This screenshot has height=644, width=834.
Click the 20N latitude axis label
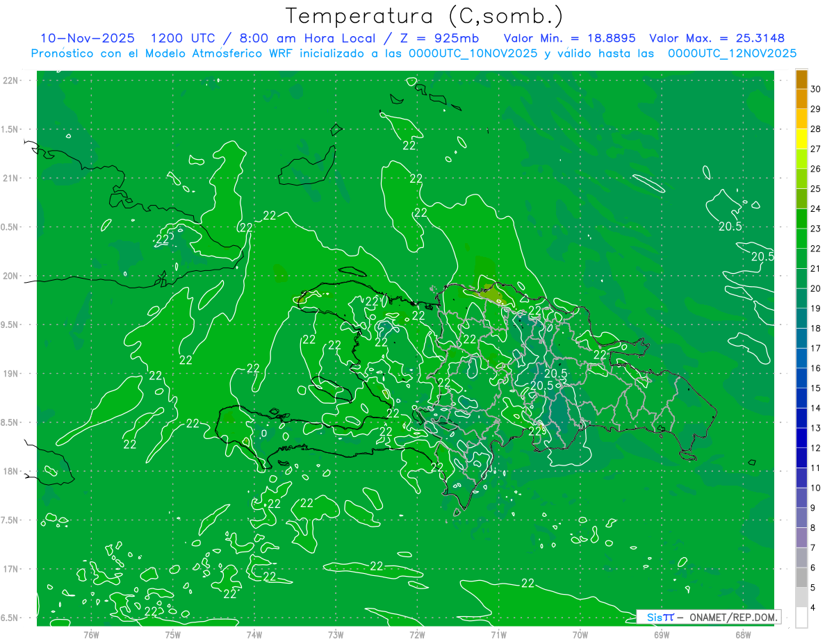(10, 276)
